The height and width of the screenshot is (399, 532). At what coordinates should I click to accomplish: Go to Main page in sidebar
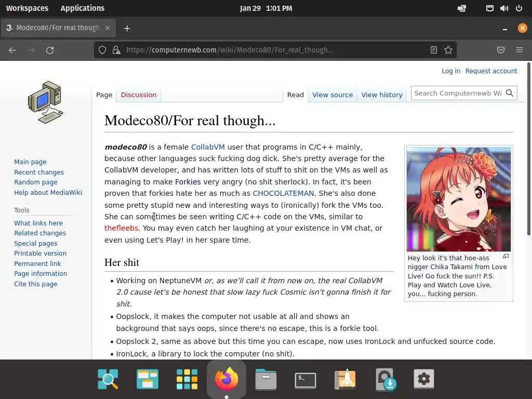coord(30,162)
